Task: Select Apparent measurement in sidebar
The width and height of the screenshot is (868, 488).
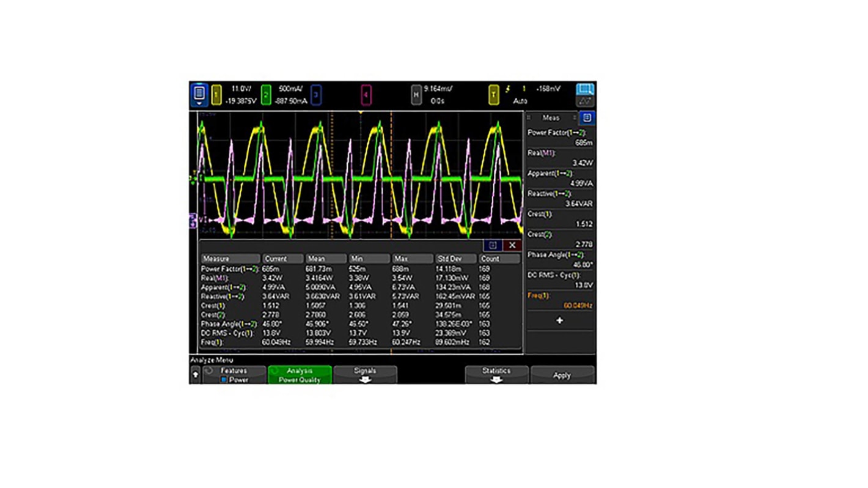Action: [x=560, y=178]
